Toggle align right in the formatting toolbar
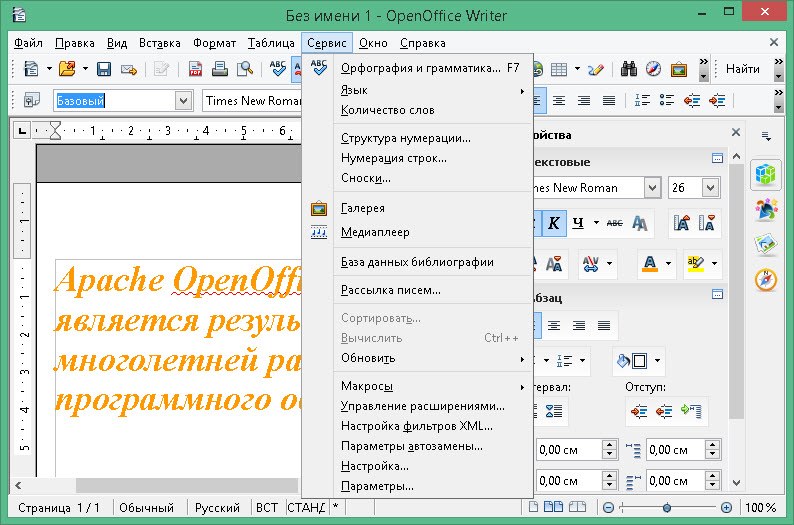The width and height of the screenshot is (794, 525). 584,100
